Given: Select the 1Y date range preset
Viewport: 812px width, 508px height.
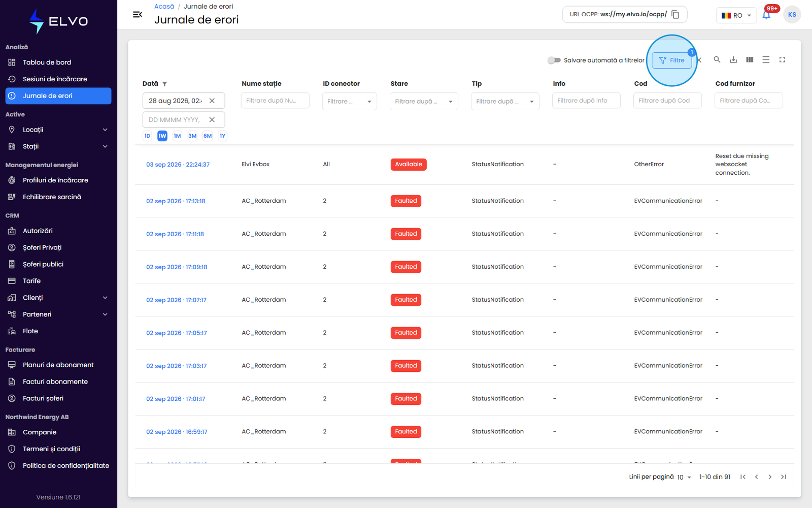Looking at the screenshot, I should (222, 136).
